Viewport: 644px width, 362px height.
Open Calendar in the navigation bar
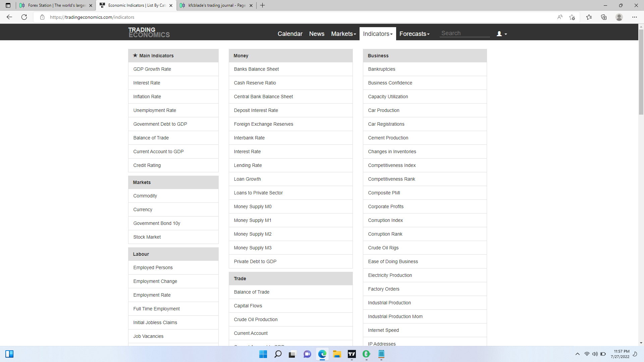(x=290, y=34)
